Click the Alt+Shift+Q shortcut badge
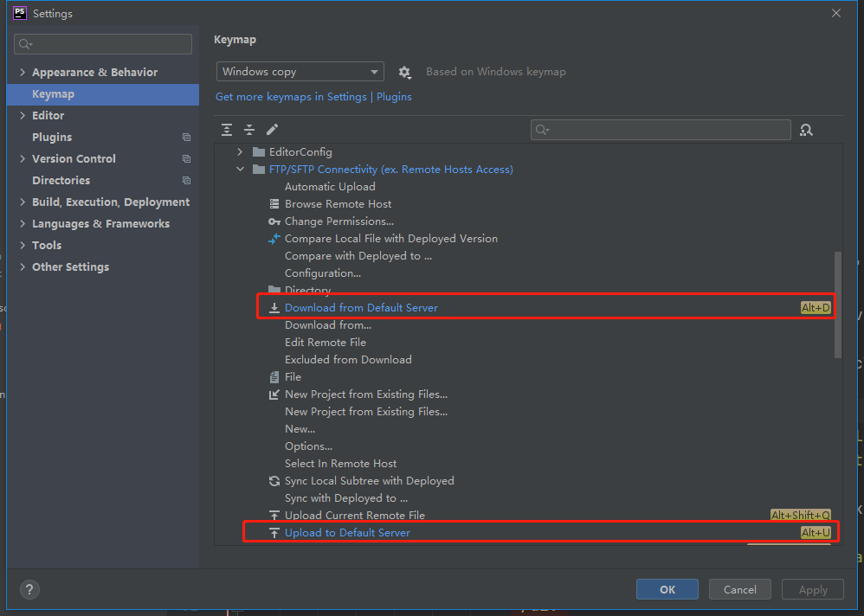The image size is (864, 616). pos(801,516)
